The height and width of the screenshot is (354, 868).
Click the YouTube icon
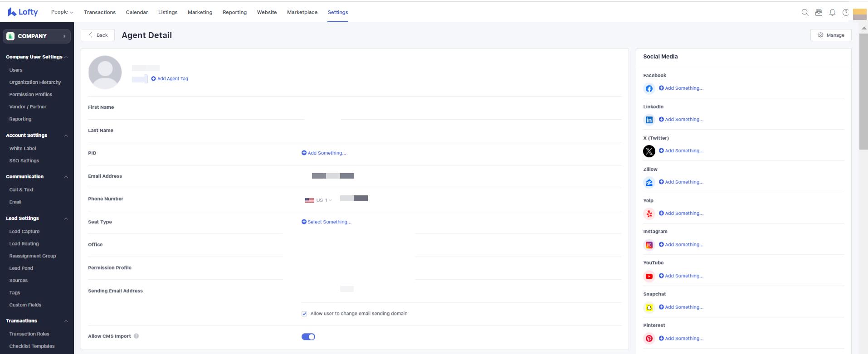pos(649,276)
